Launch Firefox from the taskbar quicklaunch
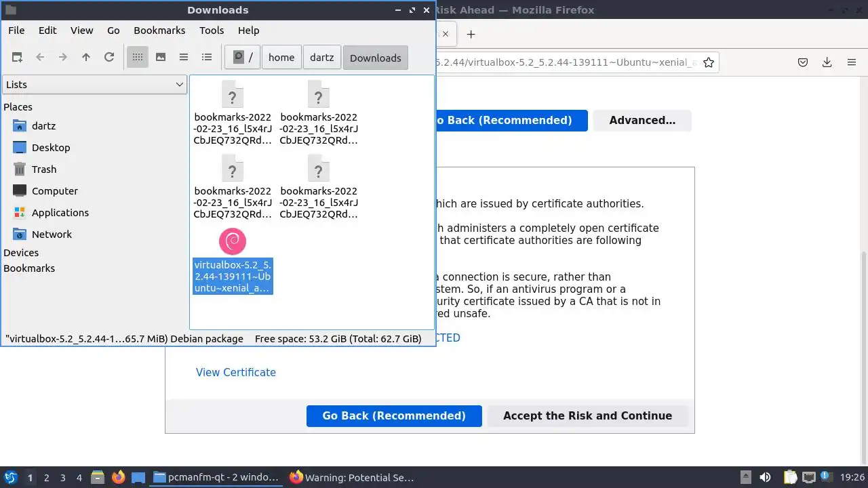868x488 pixels. (x=118, y=477)
